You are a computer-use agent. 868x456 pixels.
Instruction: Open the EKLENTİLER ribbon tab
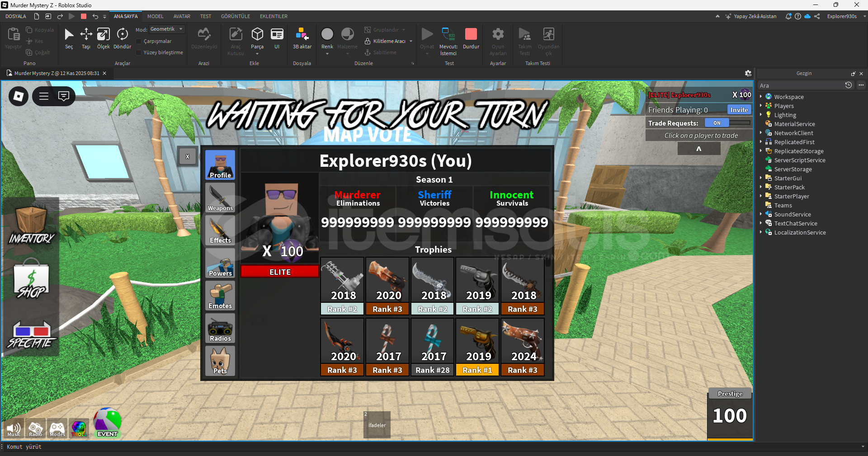[x=274, y=16]
